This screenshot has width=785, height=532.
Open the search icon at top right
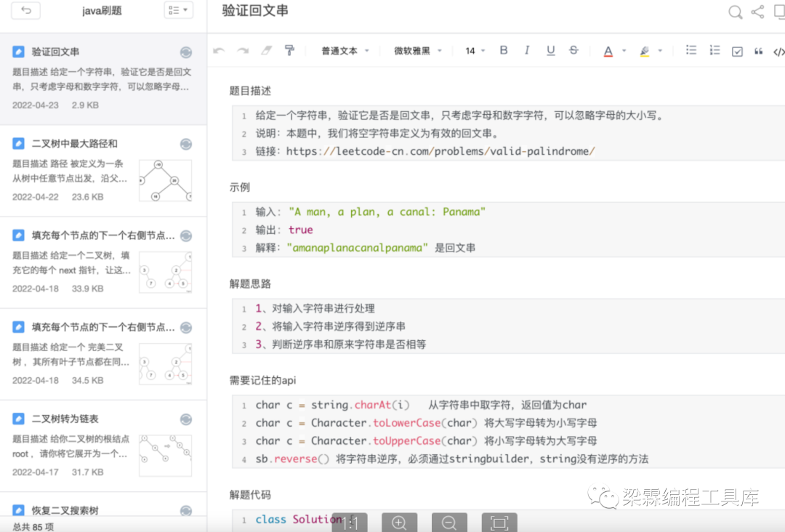pos(735,12)
